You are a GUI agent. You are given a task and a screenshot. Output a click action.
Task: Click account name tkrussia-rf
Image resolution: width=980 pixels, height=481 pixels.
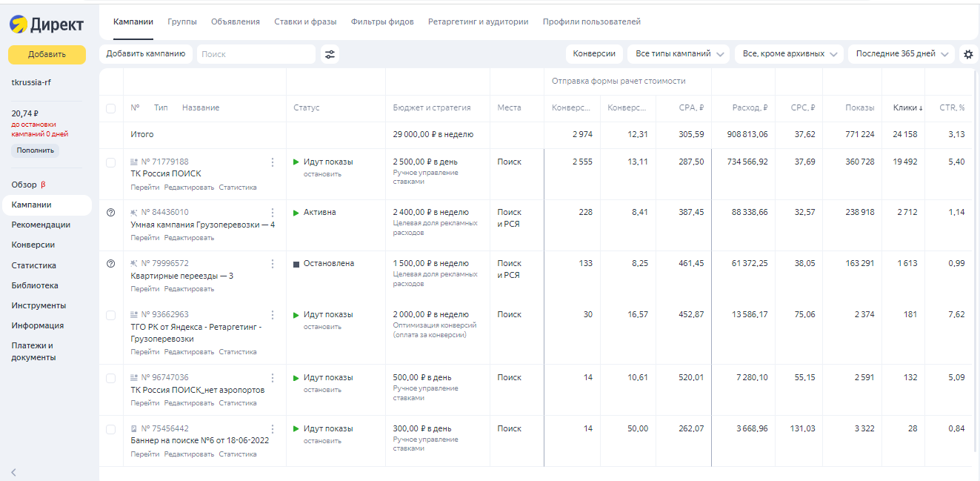click(31, 83)
